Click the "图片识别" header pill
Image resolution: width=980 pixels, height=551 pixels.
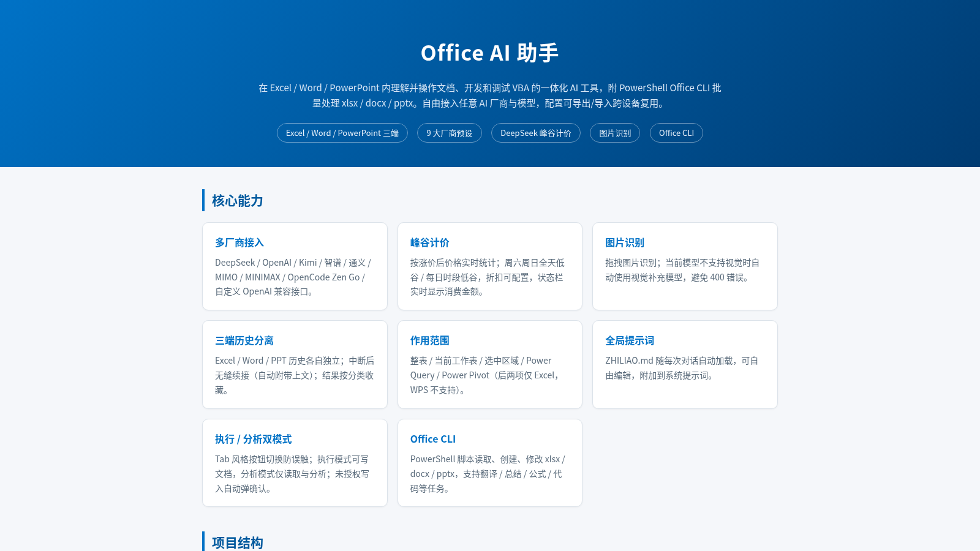tap(615, 133)
